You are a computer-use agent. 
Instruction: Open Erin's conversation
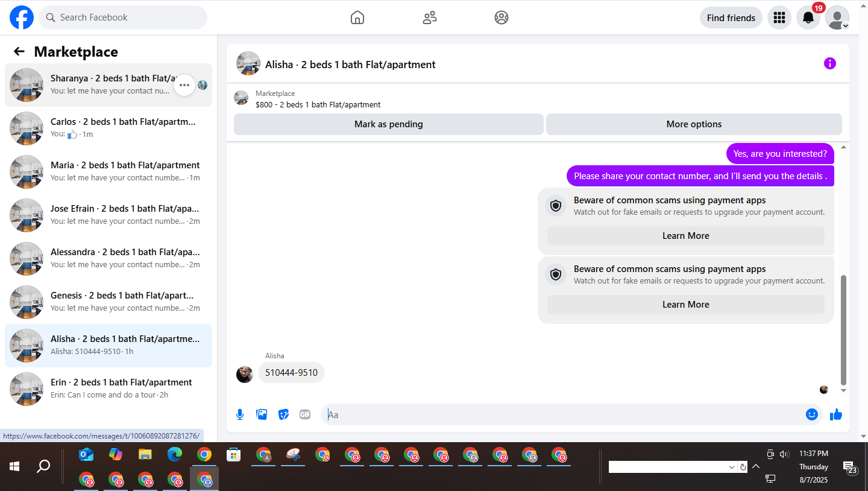[x=108, y=389]
